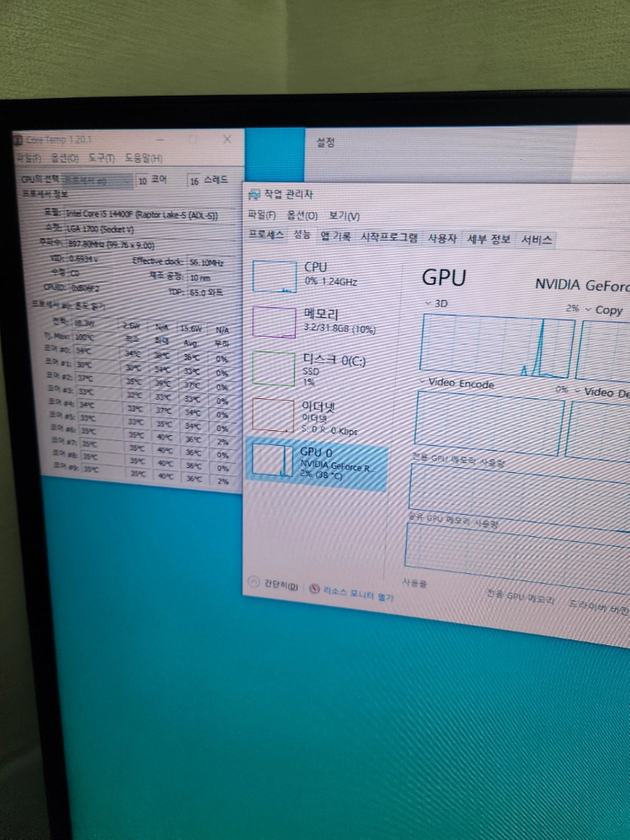630x840 pixels.
Task: Click the 코어 #5 row label
Action: tap(61, 415)
